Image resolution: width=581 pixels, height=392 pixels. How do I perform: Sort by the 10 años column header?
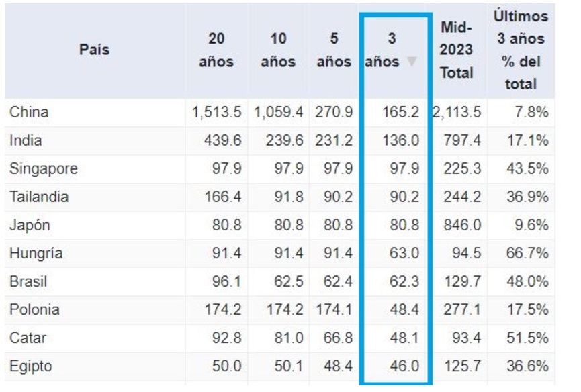[x=278, y=50]
